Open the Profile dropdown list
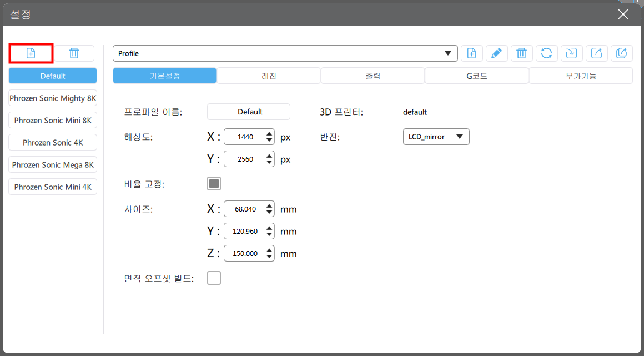 click(285, 53)
